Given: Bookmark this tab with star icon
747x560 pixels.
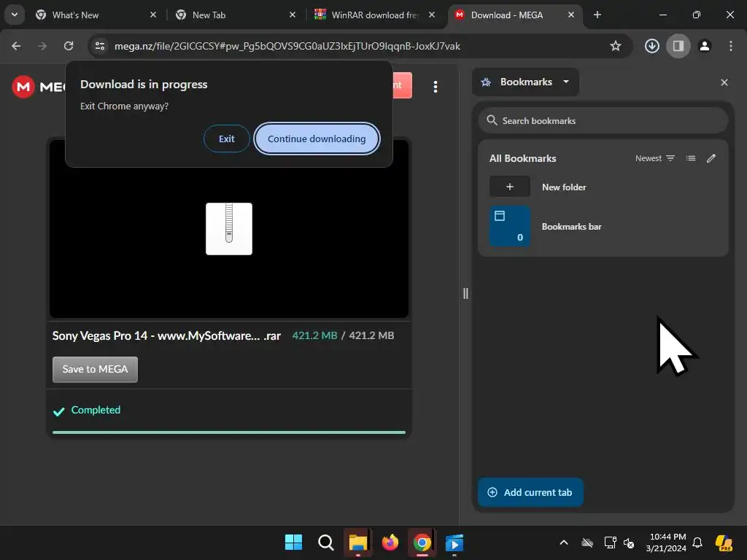Looking at the screenshot, I should point(616,46).
